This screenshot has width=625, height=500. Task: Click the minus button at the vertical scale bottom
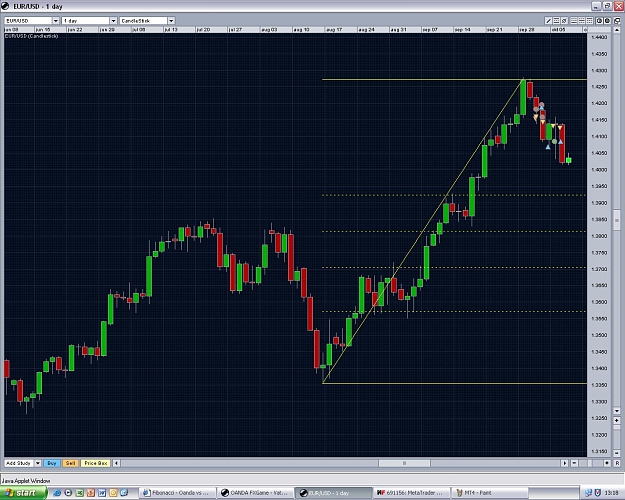pyautogui.click(x=617, y=453)
